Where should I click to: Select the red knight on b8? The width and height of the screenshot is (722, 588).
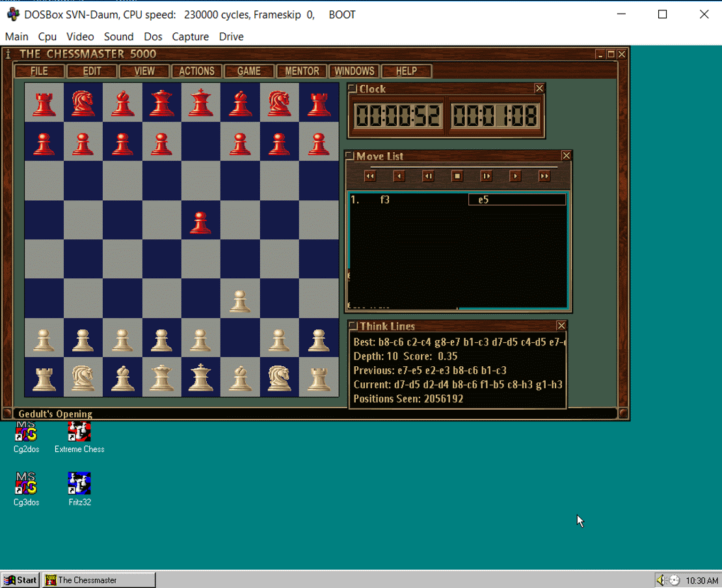point(83,102)
